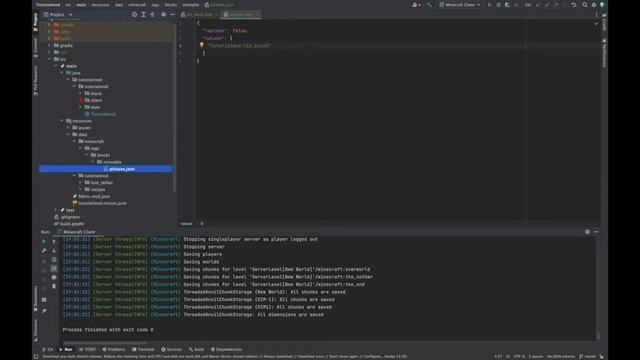Click the 'resources' breadcrumb in the navigation bar

point(100,5)
